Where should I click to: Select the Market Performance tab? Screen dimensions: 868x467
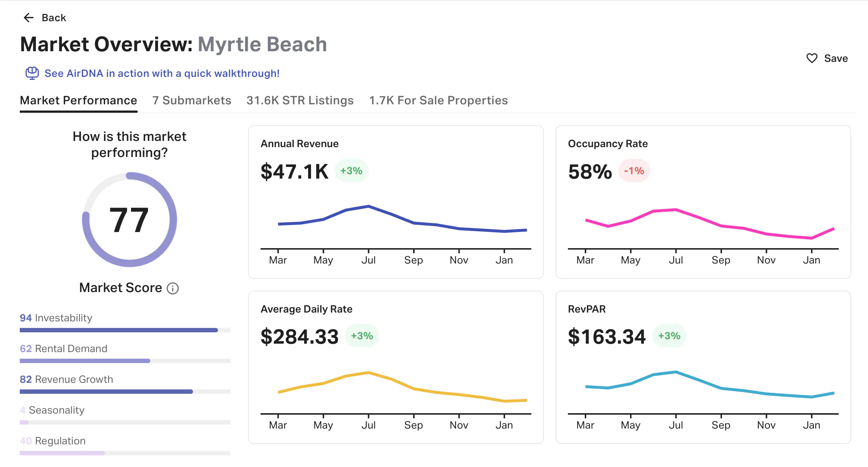(x=78, y=100)
